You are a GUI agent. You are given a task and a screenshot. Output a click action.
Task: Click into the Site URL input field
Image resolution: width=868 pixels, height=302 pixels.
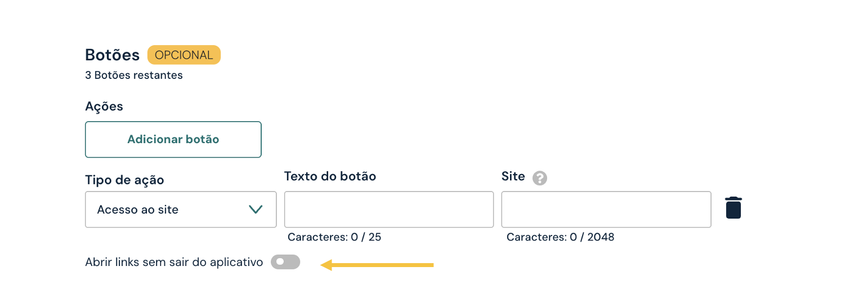point(606,210)
